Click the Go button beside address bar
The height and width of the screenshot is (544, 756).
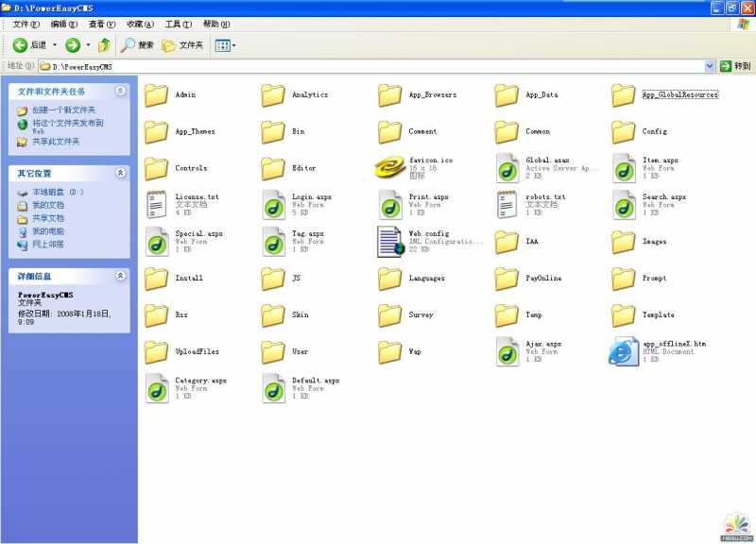click(735, 66)
